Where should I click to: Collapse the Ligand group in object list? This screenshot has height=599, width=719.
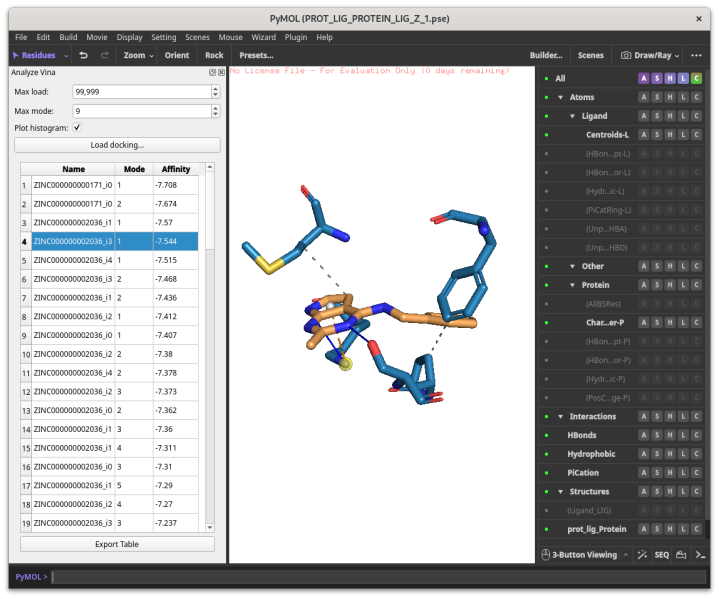[573, 116]
